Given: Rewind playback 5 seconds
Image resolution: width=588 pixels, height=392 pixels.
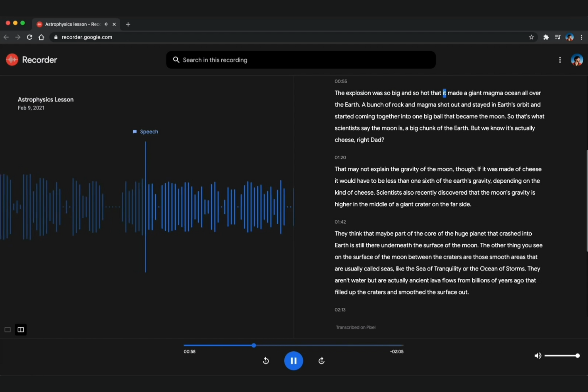Looking at the screenshot, I should [266, 361].
